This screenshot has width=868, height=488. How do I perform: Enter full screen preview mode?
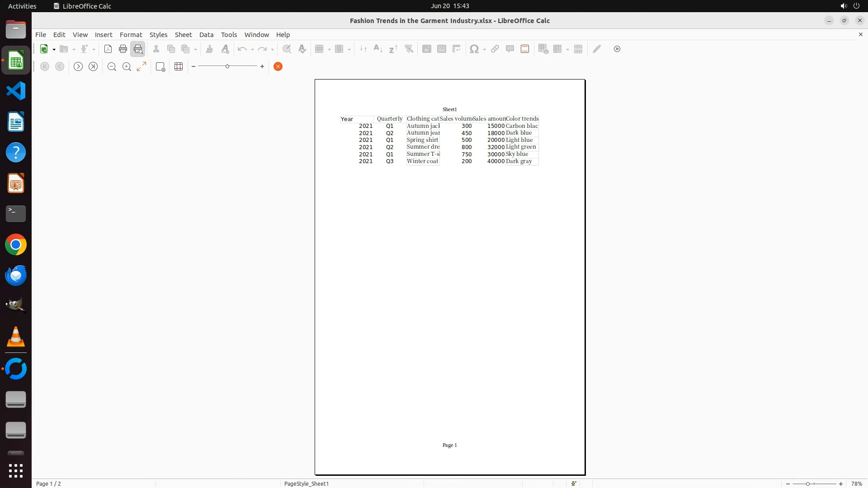[x=142, y=66]
